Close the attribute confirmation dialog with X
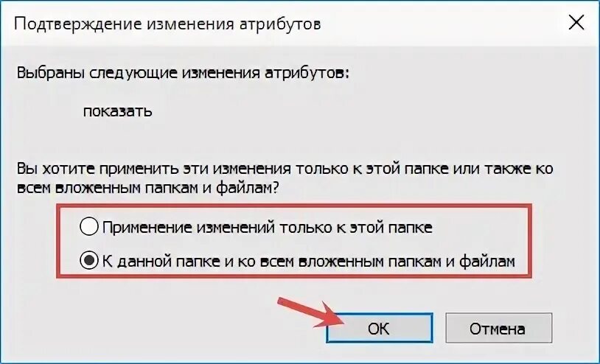Screen dimensions: 600x364 click(x=576, y=23)
